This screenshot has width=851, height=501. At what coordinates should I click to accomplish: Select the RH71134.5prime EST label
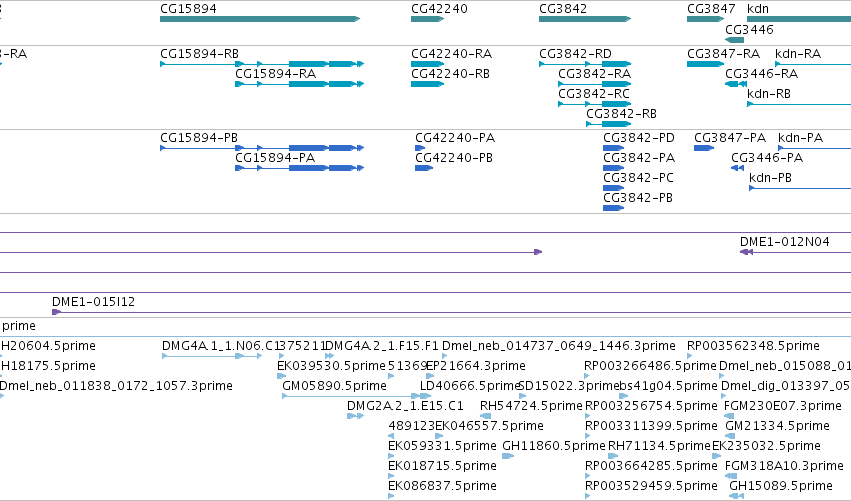tap(659, 446)
